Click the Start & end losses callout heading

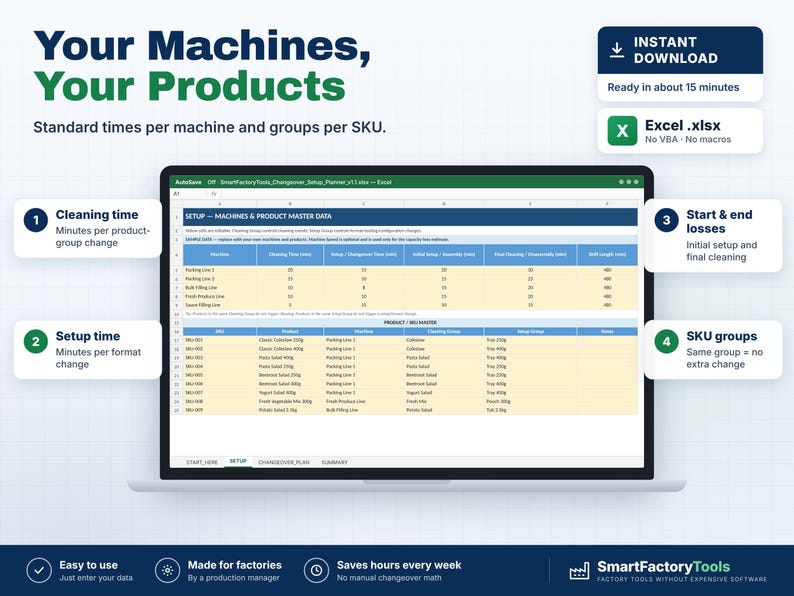point(719,222)
